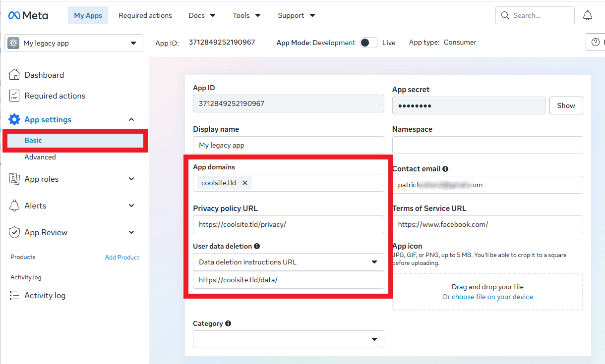Click the Meta logo
Image resolution: width=605 pixels, height=364 pixels.
click(28, 15)
